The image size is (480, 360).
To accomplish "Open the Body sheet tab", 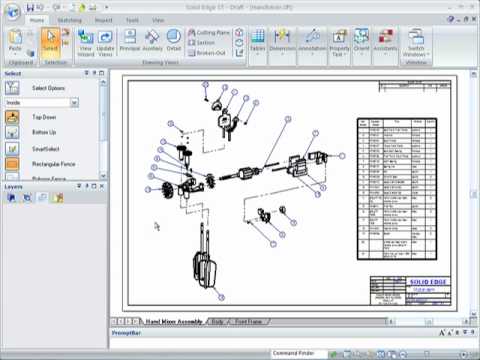I will 217,322.
